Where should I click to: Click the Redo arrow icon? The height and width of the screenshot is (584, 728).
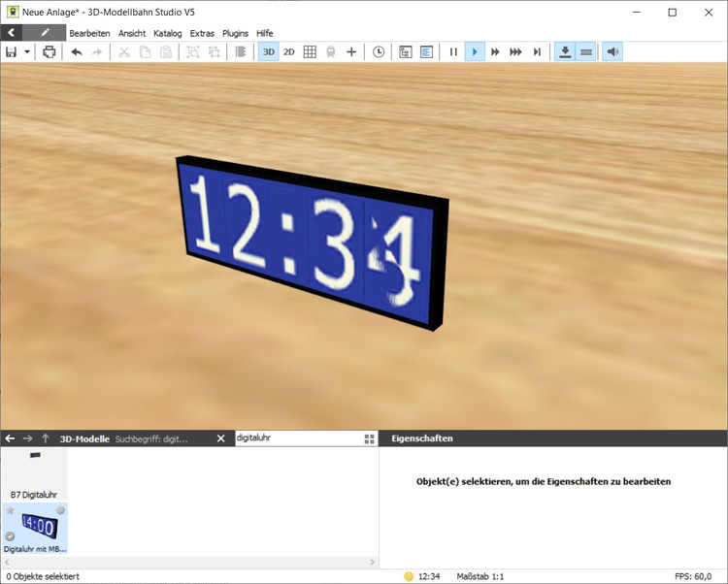click(97, 52)
